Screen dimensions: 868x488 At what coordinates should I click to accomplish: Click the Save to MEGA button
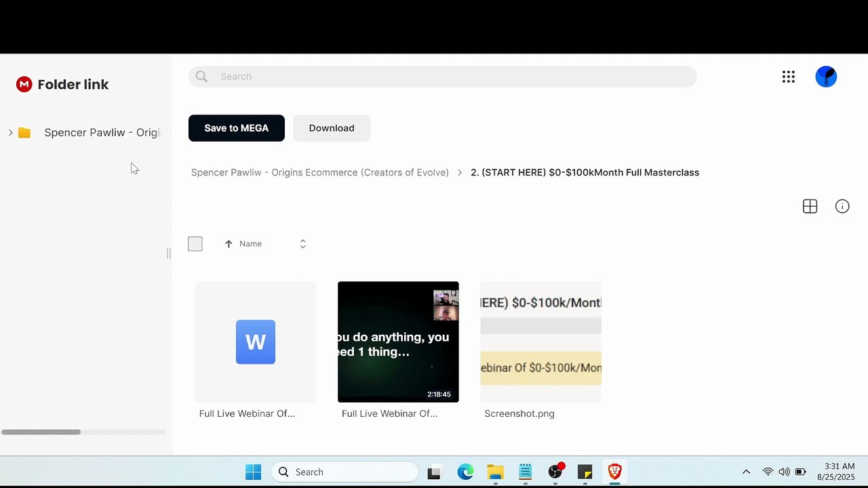click(237, 128)
